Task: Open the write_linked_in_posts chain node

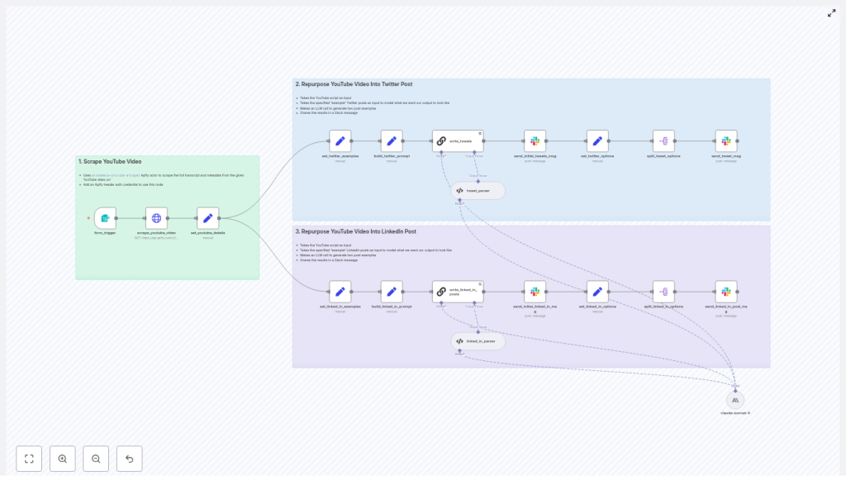Action: (x=457, y=292)
